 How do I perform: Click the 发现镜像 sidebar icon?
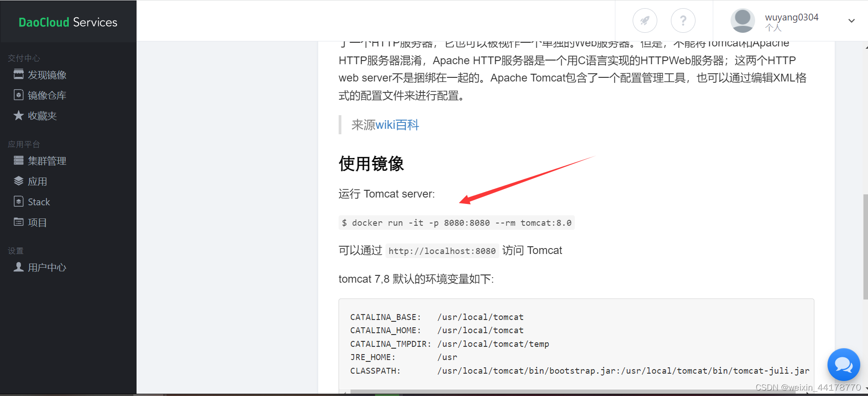point(19,74)
